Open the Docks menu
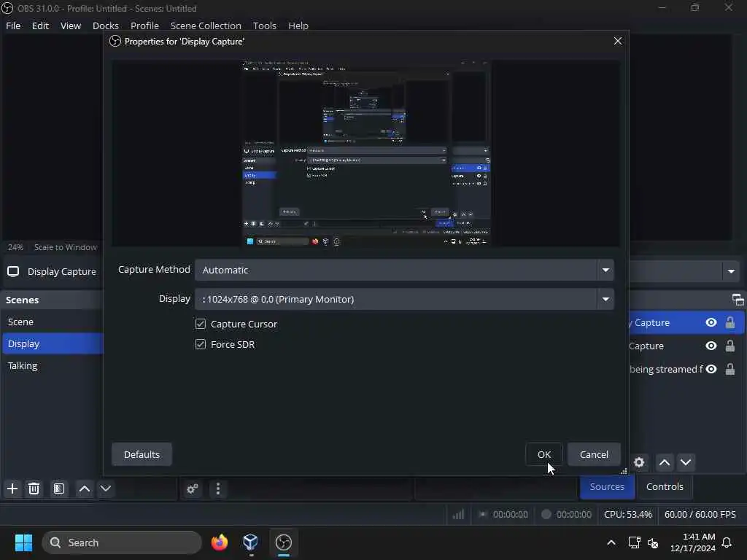747x560 pixels. pyautogui.click(x=105, y=26)
